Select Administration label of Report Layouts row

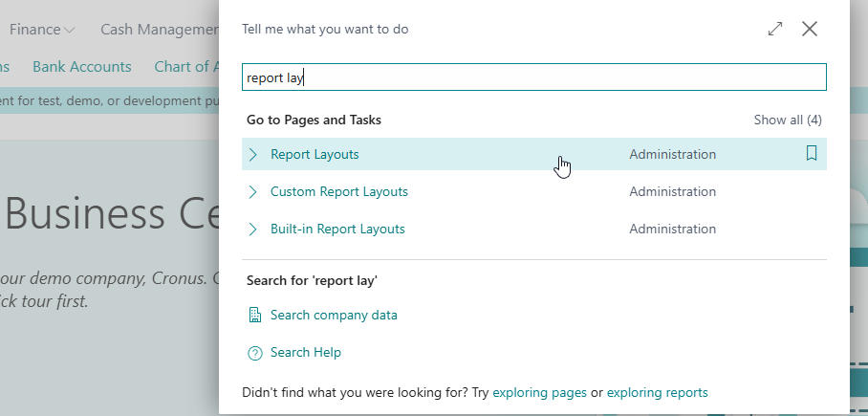[x=673, y=155]
